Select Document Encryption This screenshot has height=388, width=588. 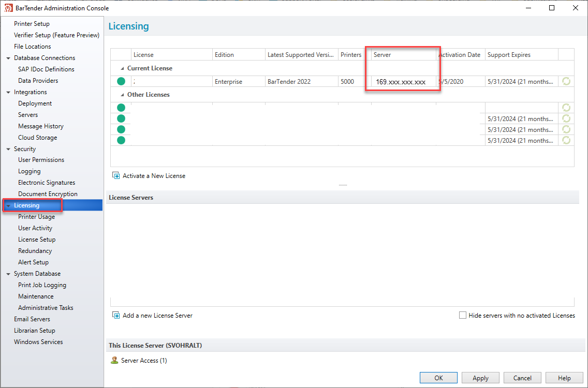48,194
